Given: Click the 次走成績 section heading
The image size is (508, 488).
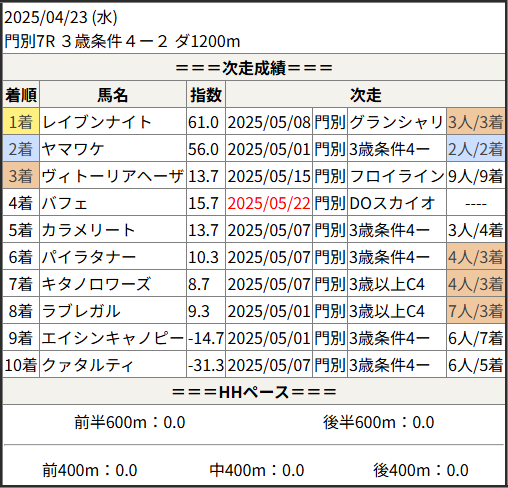Looking at the screenshot, I should coord(254,68).
